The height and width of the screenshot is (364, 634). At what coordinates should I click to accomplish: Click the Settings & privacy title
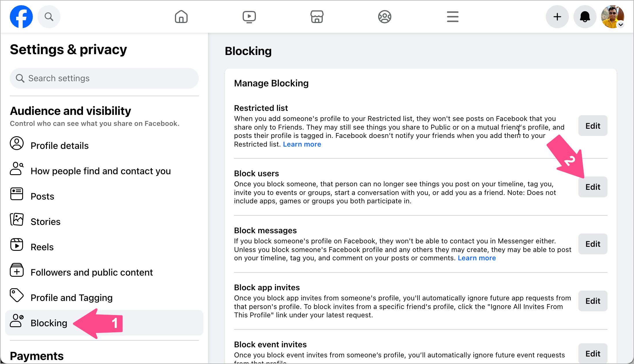(x=68, y=50)
